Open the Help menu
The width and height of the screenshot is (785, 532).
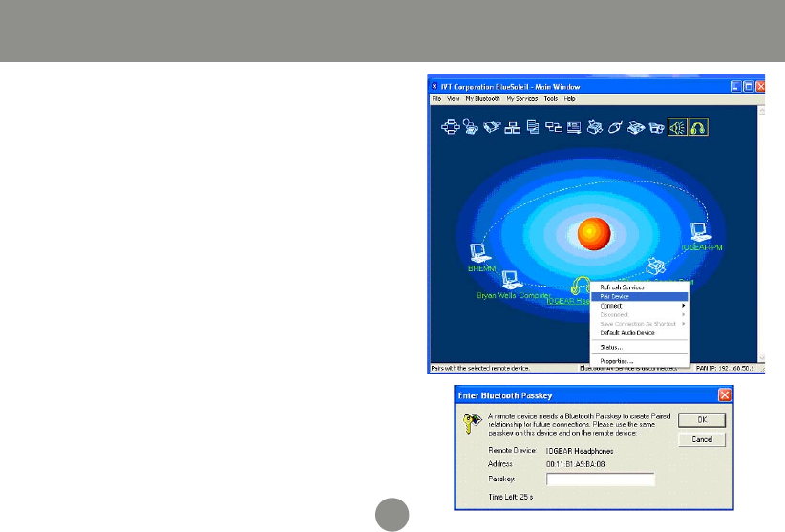click(570, 99)
